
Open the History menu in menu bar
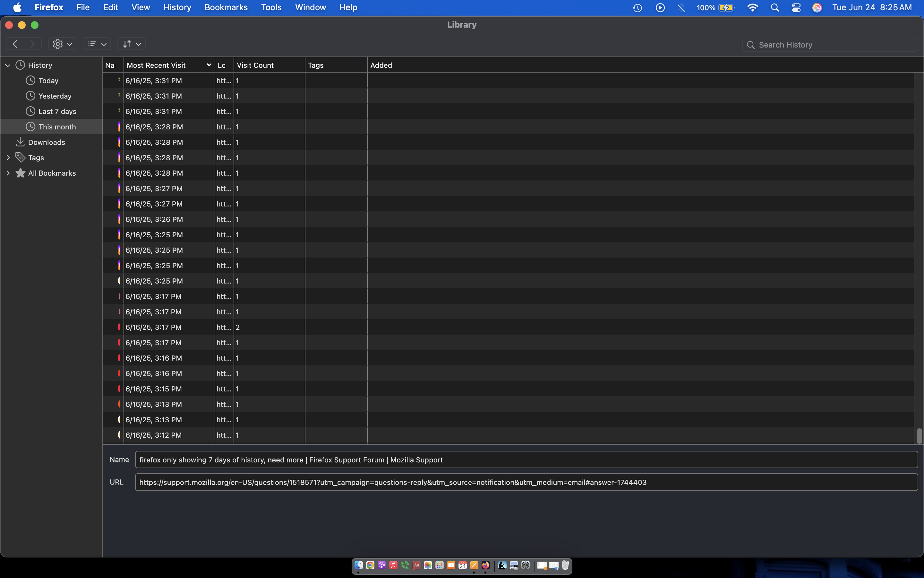click(177, 8)
